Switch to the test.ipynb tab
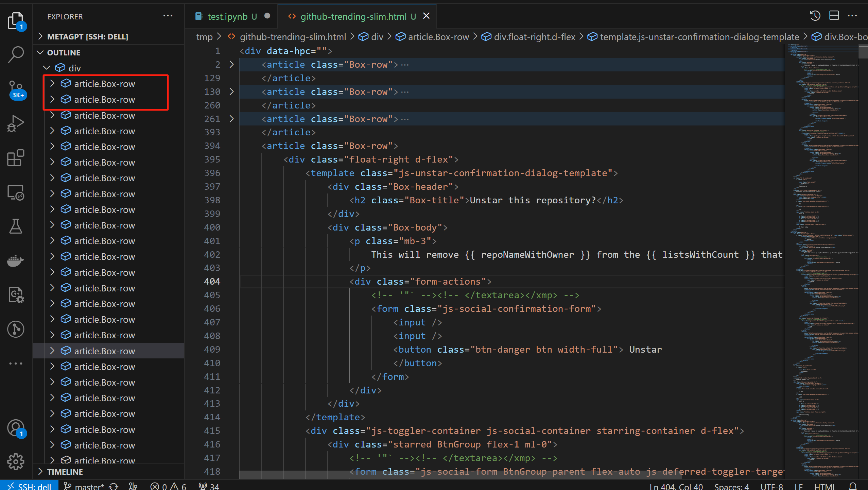Image resolution: width=868 pixels, height=490 pixels. tap(227, 16)
